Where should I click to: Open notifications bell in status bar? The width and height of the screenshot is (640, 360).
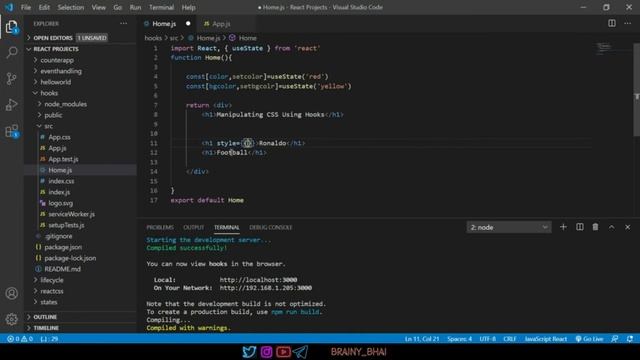[x=630, y=339]
